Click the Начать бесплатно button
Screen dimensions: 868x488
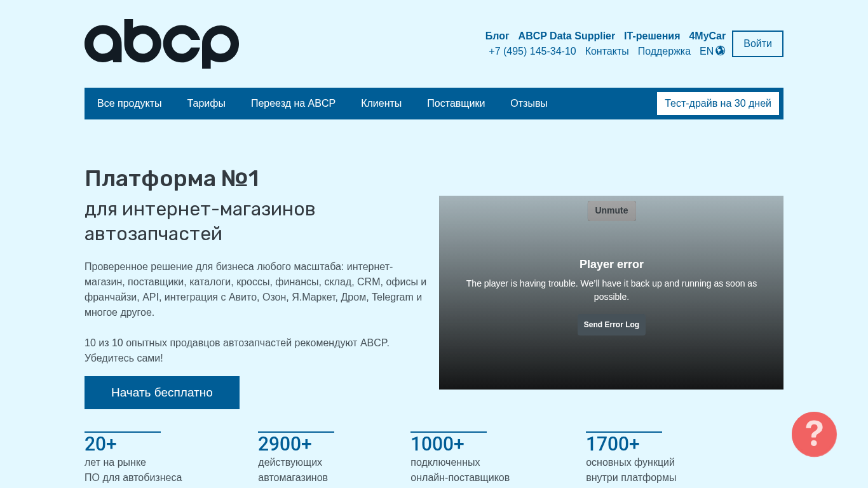coord(162,393)
